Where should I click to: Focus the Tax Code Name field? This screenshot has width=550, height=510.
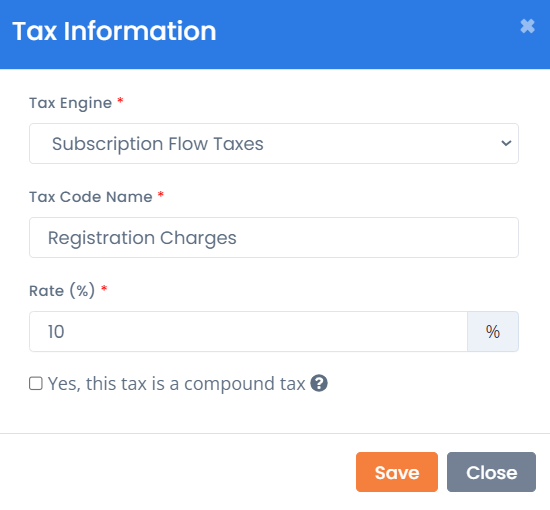pos(274,237)
